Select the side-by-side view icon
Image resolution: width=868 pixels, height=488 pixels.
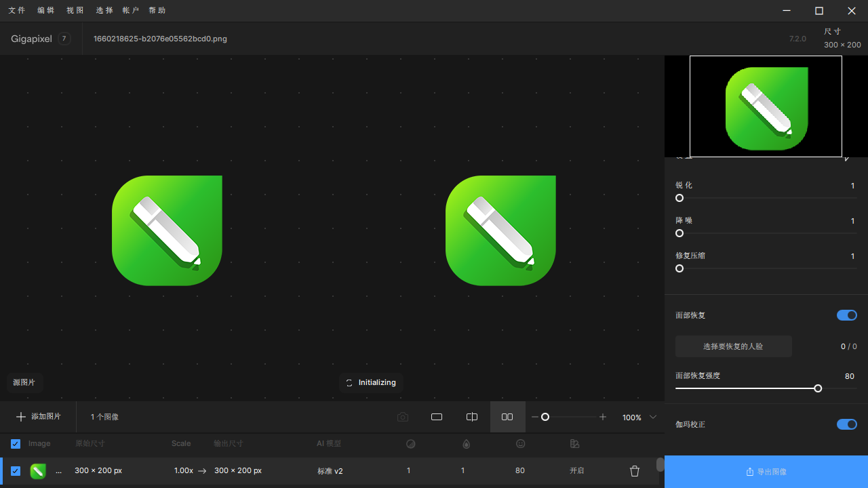coord(507,417)
